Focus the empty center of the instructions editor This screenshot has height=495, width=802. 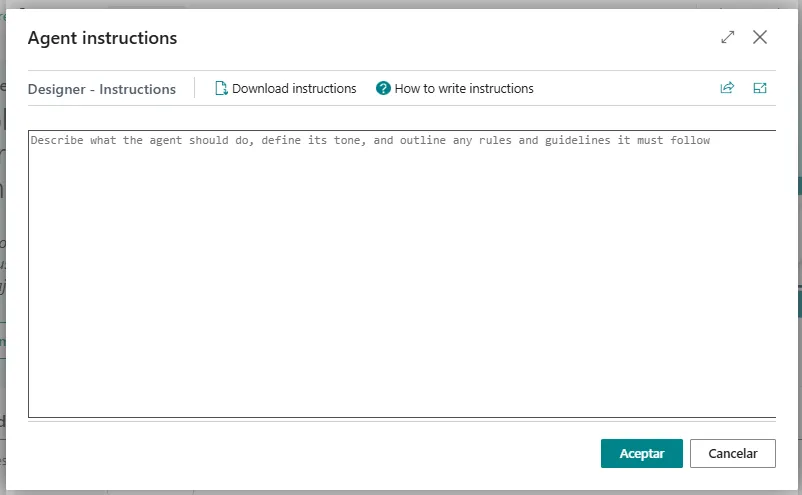pos(402,275)
